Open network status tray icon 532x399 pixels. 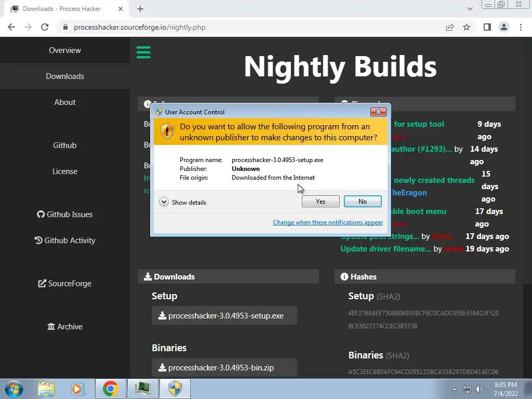(467, 389)
